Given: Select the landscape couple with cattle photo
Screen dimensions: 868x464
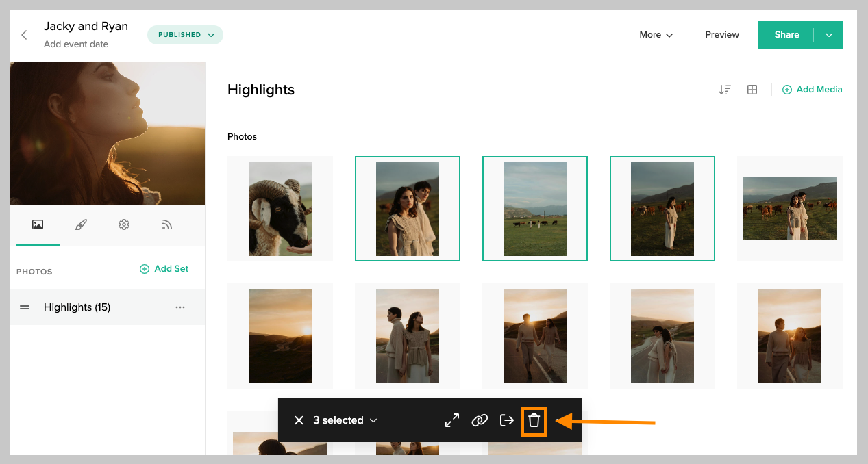Looking at the screenshot, I should point(790,209).
